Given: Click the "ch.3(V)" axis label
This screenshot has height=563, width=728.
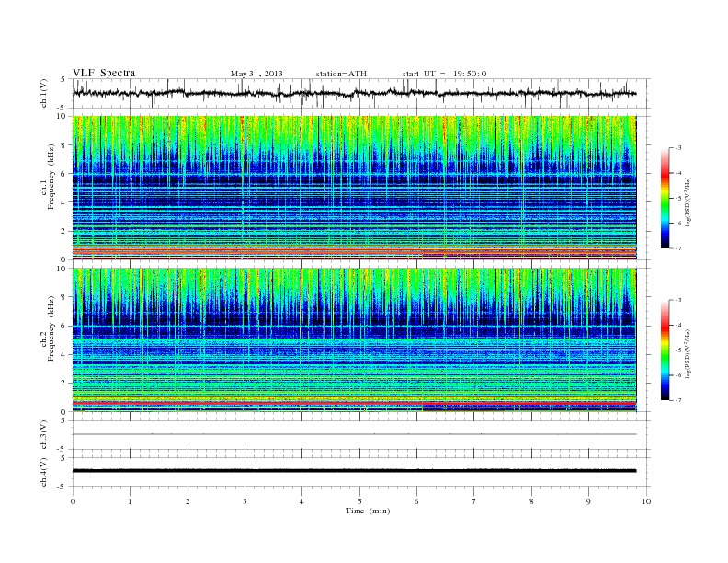Looking at the screenshot, I should click(x=44, y=437).
